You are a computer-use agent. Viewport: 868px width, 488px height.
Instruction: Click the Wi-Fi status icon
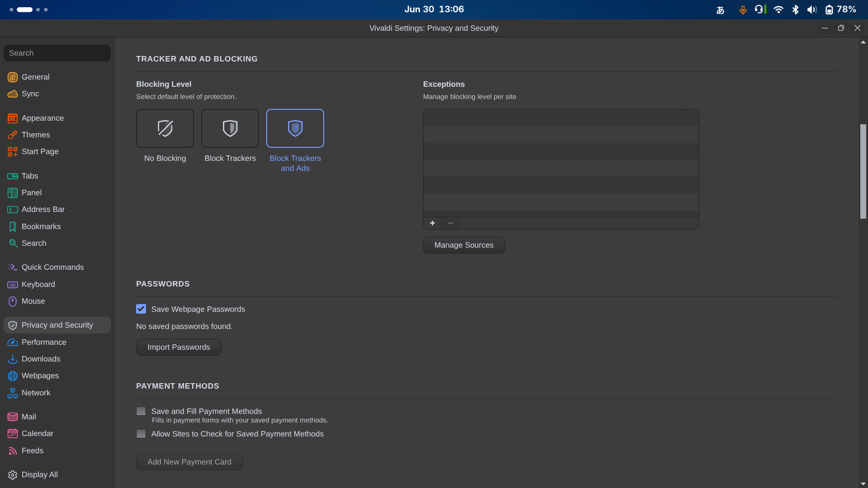778,9
